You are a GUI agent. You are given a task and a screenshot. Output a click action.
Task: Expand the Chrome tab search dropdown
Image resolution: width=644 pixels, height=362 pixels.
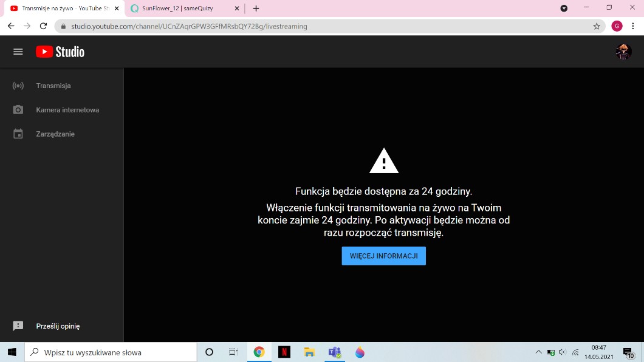click(564, 9)
